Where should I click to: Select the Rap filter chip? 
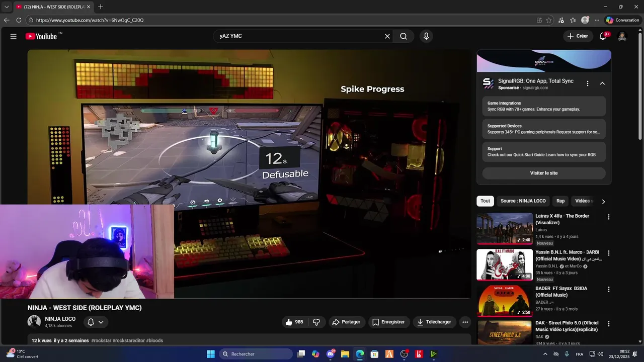click(560, 201)
